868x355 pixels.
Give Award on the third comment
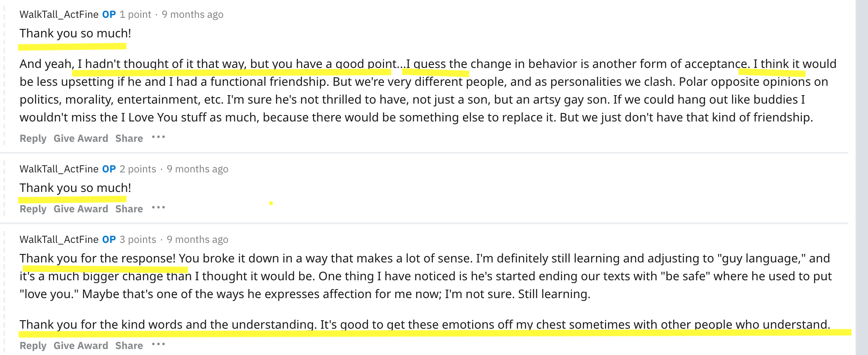(81, 346)
